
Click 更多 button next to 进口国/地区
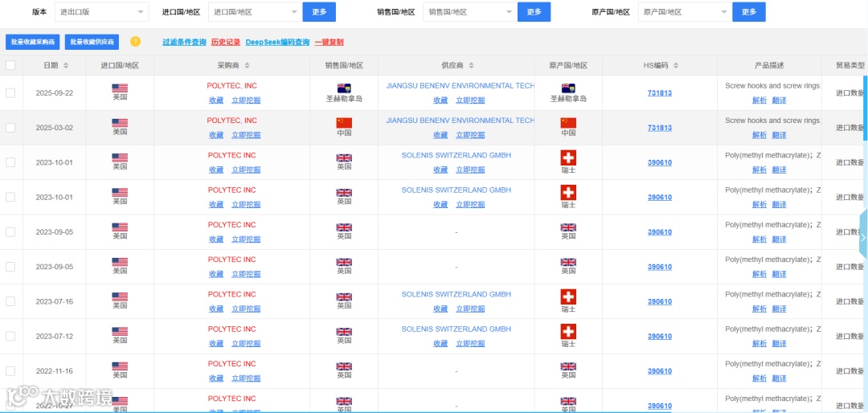(x=319, y=11)
